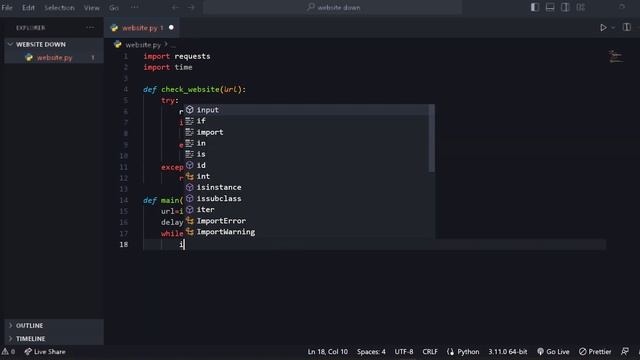This screenshot has width=640, height=360.
Task: Navigate back with the left arrow
Action: tap(176, 7)
